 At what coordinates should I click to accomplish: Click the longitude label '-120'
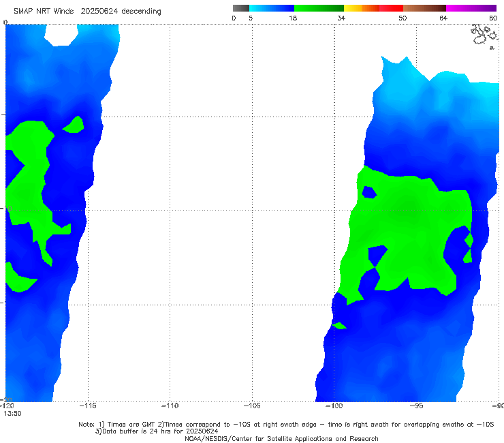pyautogui.click(x=7, y=406)
